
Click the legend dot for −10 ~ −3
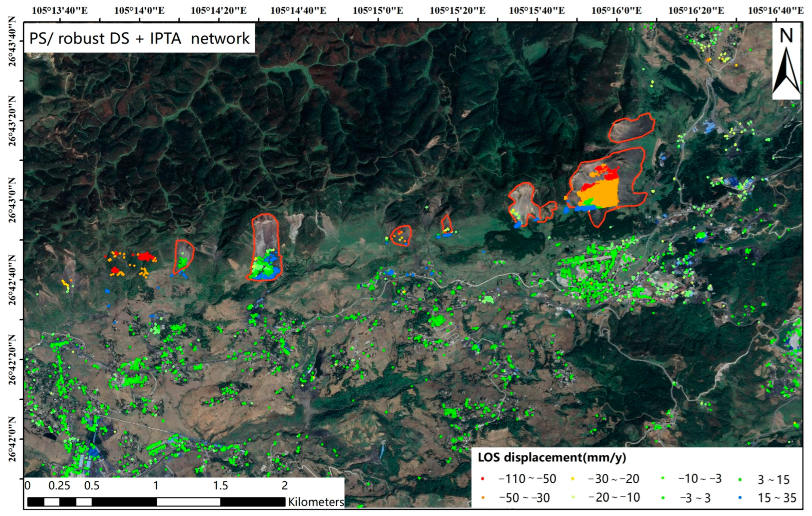[663, 479]
